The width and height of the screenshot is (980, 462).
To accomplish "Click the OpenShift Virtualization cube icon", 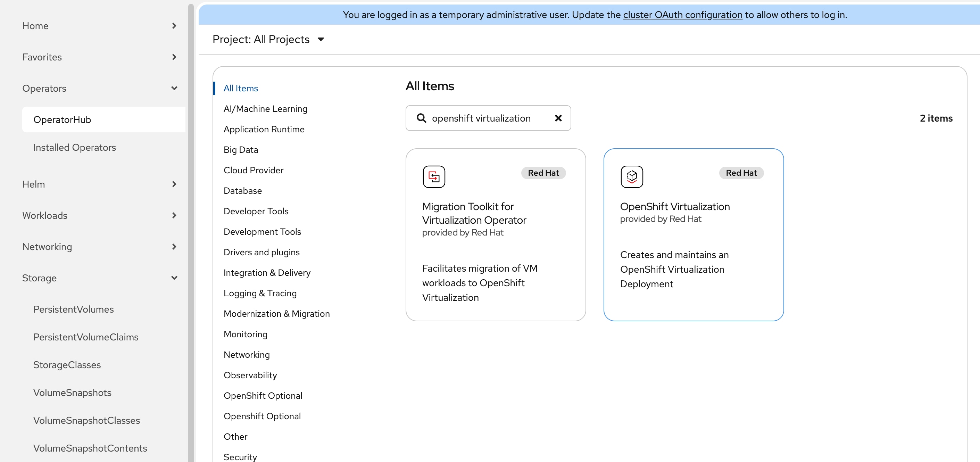I will tap(632, 176).
